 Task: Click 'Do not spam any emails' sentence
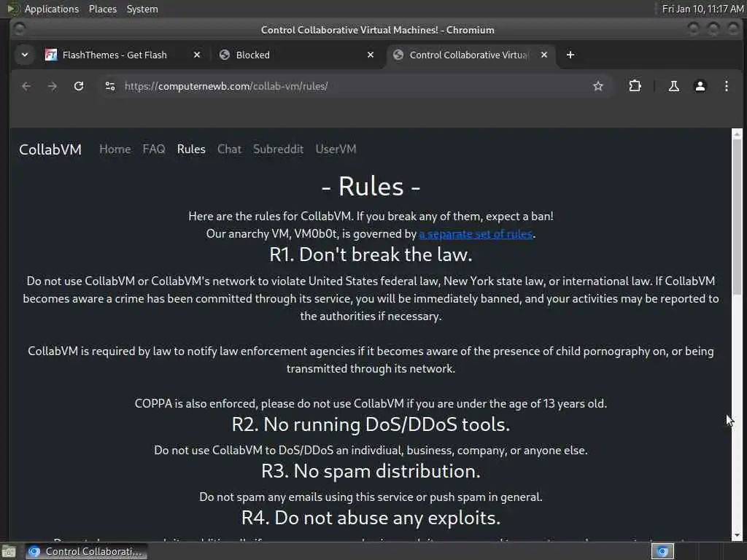pyautogui.click(x=371, y=497)
